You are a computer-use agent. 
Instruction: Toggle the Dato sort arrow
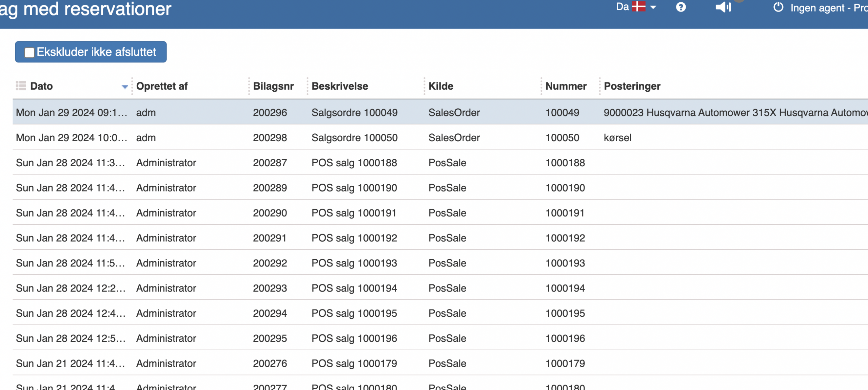coord(124,87)
